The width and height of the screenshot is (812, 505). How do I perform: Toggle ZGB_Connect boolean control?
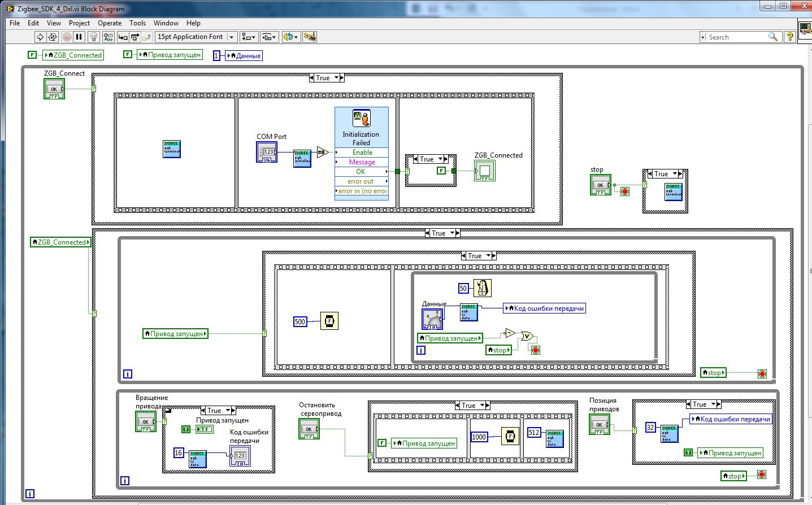click(54, 89)
